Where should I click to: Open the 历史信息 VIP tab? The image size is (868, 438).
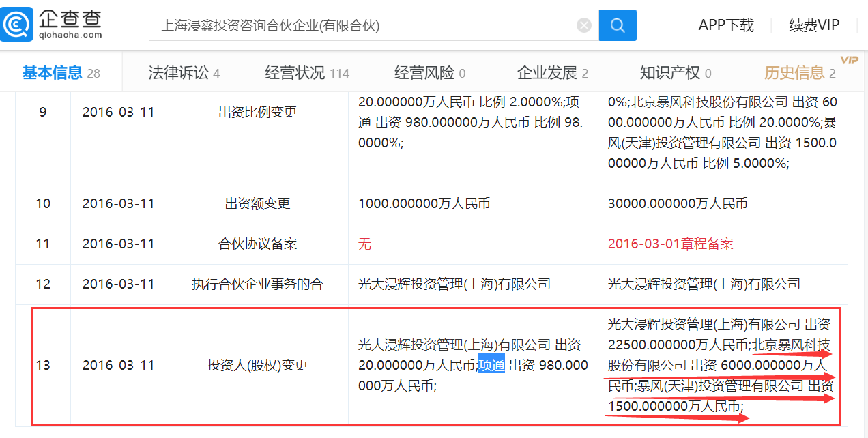(x=800, y=72)
